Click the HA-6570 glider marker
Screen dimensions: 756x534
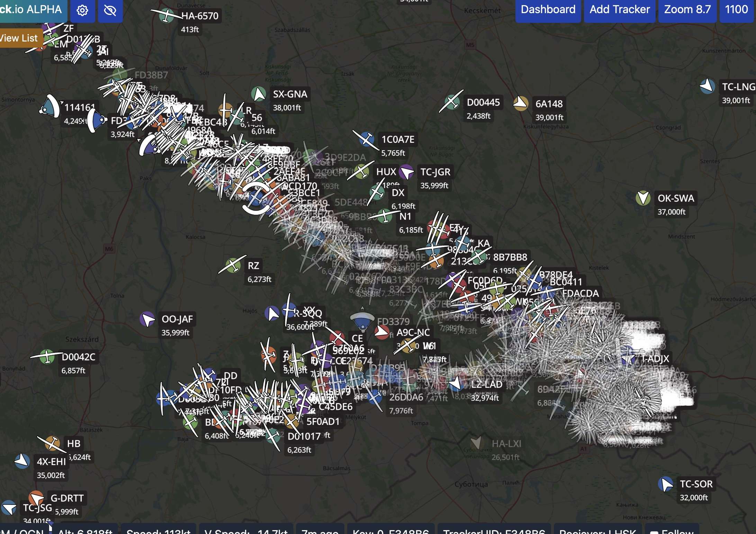click(x=166, y=15)
